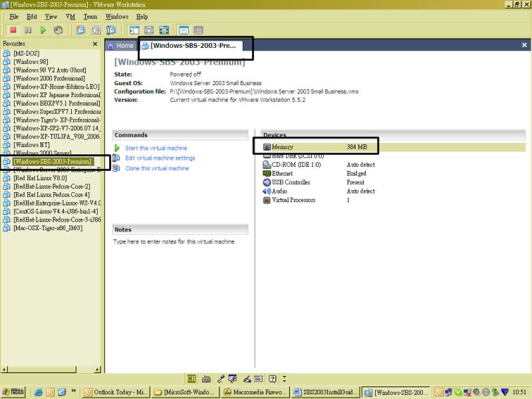
Task: Select the Console view toolbar icon
Action: coord(198,30)
